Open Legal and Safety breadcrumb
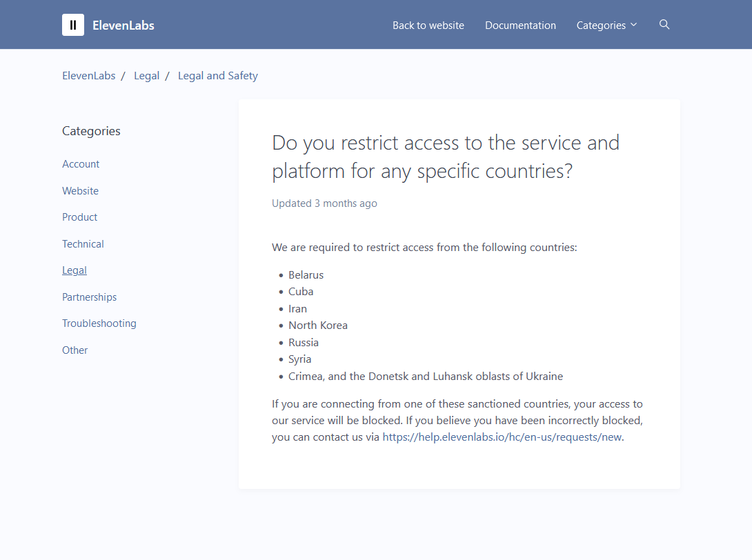The width and height of the screenshot is (752, 560). pos(218,76)
